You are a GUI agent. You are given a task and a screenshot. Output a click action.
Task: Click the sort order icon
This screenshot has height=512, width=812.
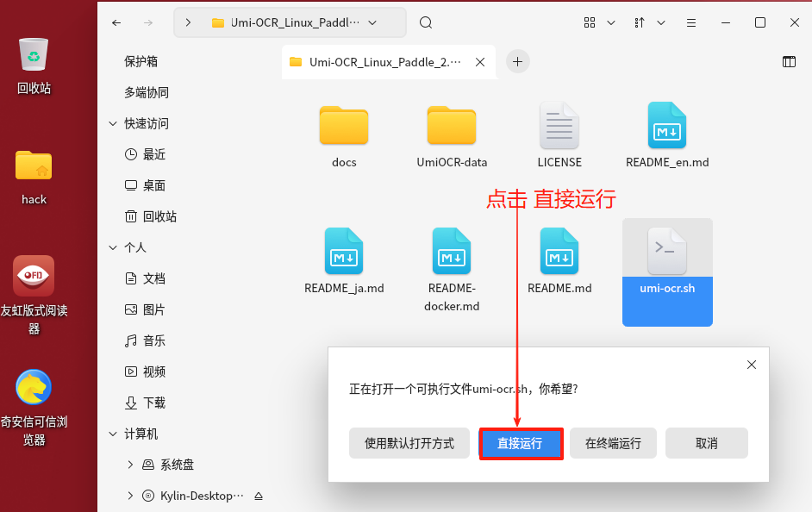click(x=640, y=22)
